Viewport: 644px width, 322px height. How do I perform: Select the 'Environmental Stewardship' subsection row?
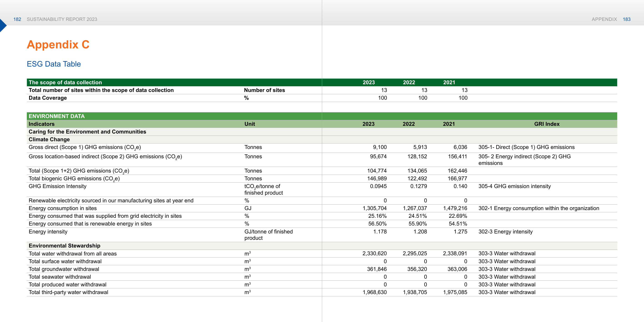322,246
